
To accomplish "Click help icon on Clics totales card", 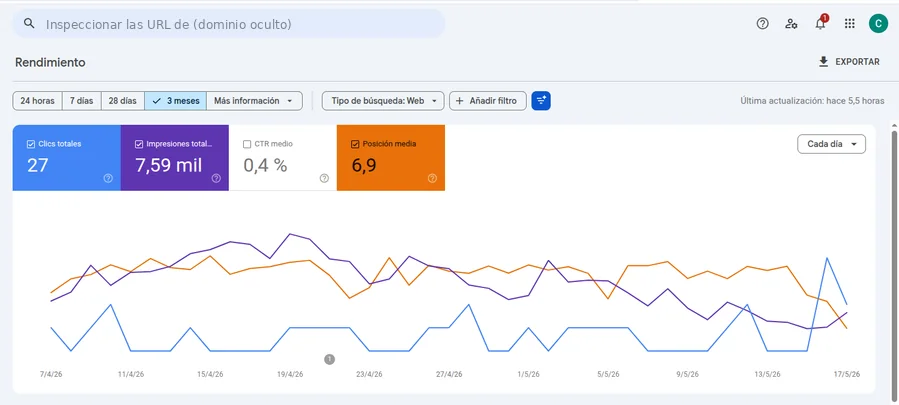I will pyautogui.click(x=108, y=178).
